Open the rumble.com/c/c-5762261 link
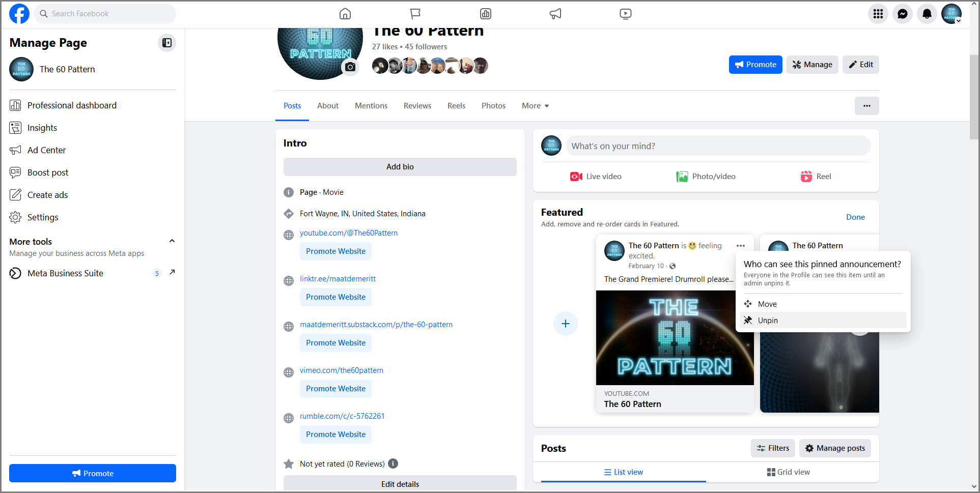Image resolution: width=980 pixels, height=493 pixels. point(342,416)
